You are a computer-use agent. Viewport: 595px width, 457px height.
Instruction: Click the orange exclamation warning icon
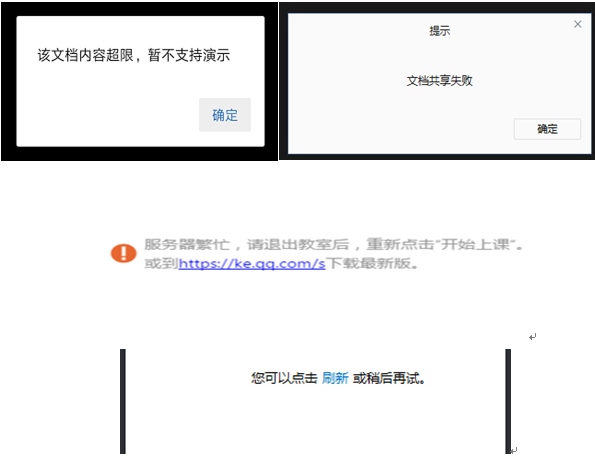click(123, 253)
